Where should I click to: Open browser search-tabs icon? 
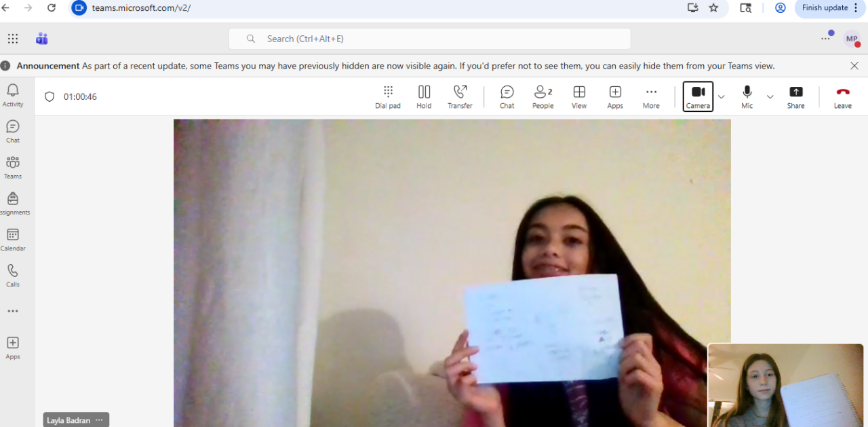pos(746,7)
